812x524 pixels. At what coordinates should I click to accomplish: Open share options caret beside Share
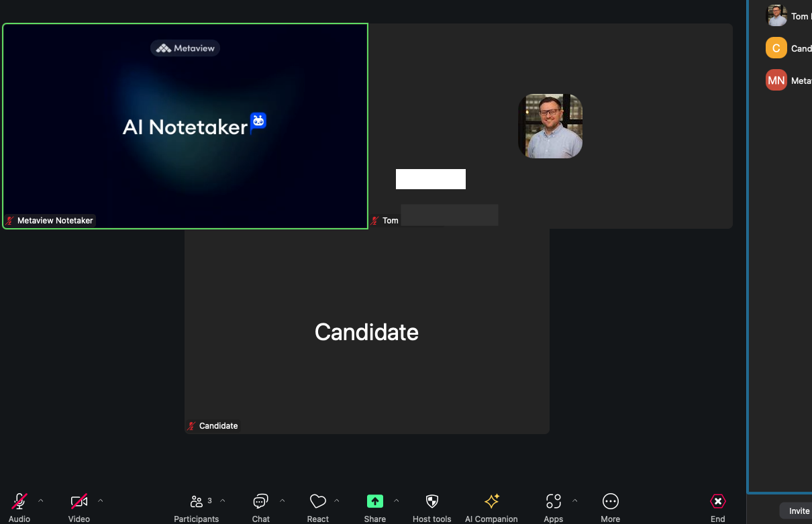pyautogui.click(x=396, y=501)
